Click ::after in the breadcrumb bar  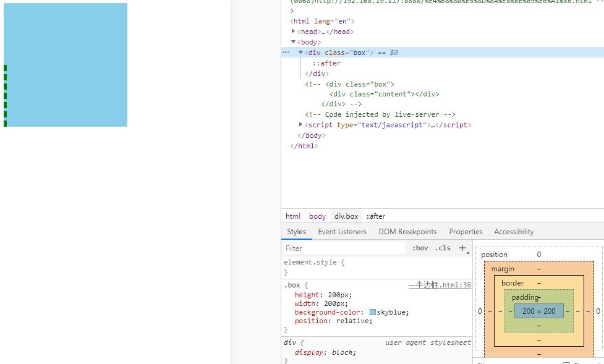click(376, 216)
